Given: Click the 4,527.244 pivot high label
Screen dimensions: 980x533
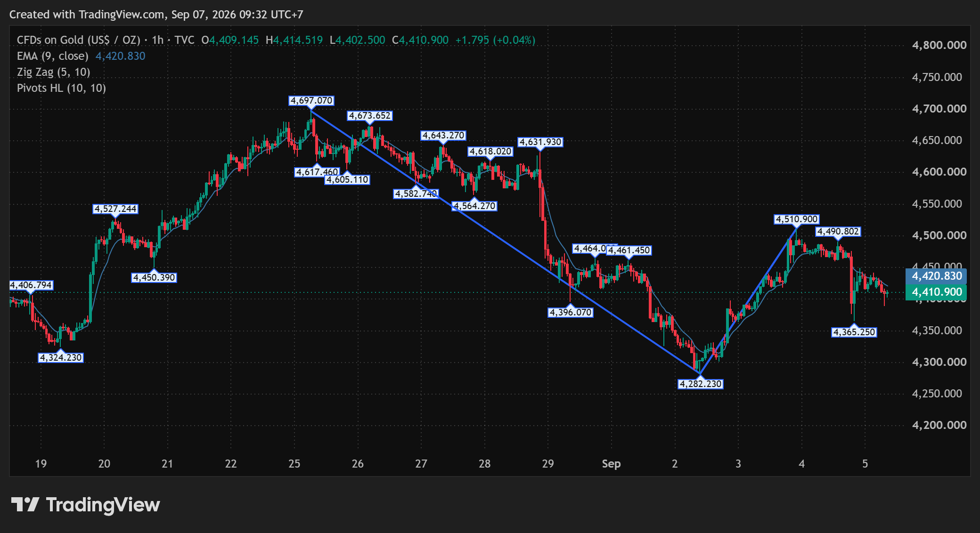Looking at the screenshot, I should point(115,209).
